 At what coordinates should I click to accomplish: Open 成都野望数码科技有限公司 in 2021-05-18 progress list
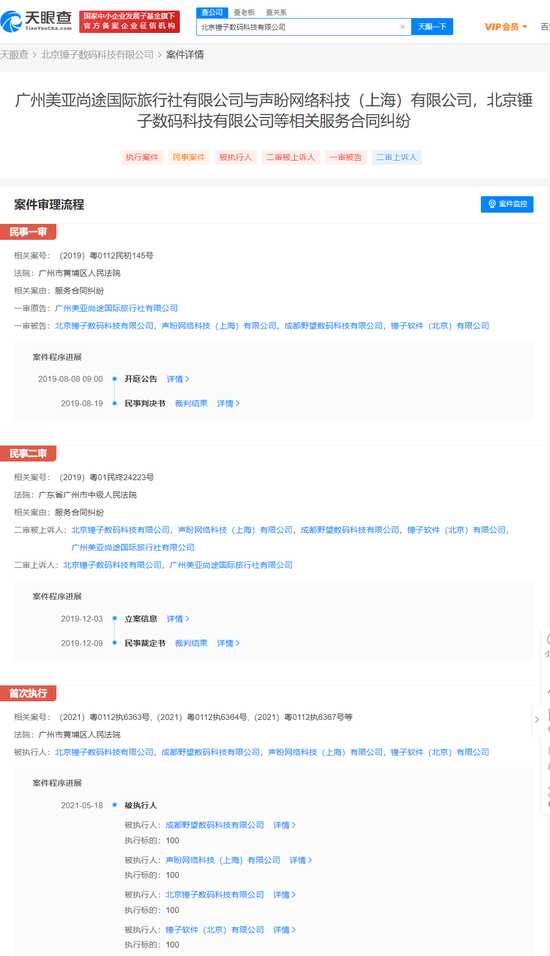point(215,825)
